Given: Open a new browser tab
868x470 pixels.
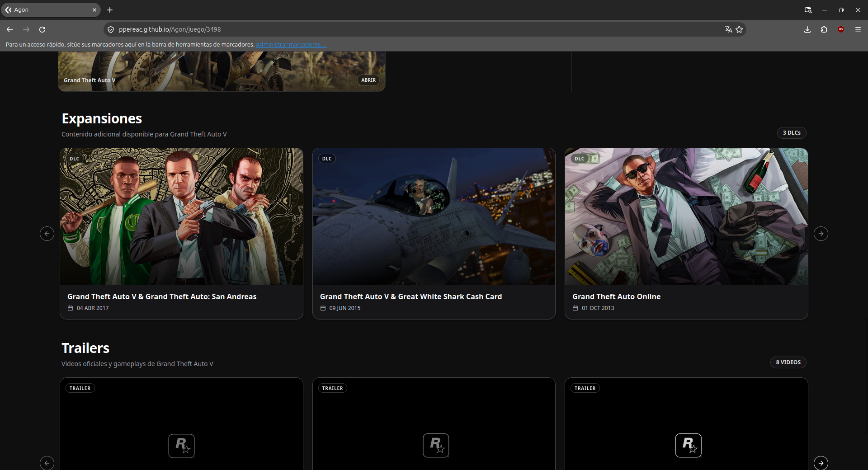Looking at the screenshot, I should click(x=110, y=10).
